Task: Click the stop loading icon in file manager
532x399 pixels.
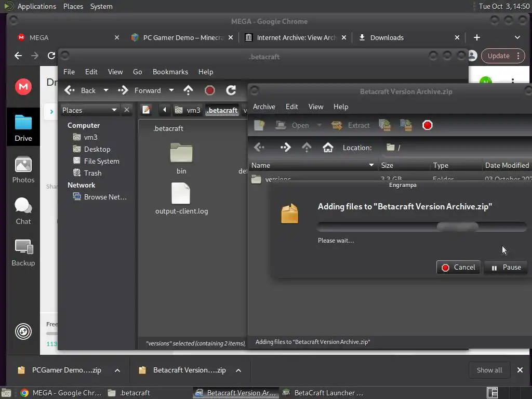Action: (210, 90)
